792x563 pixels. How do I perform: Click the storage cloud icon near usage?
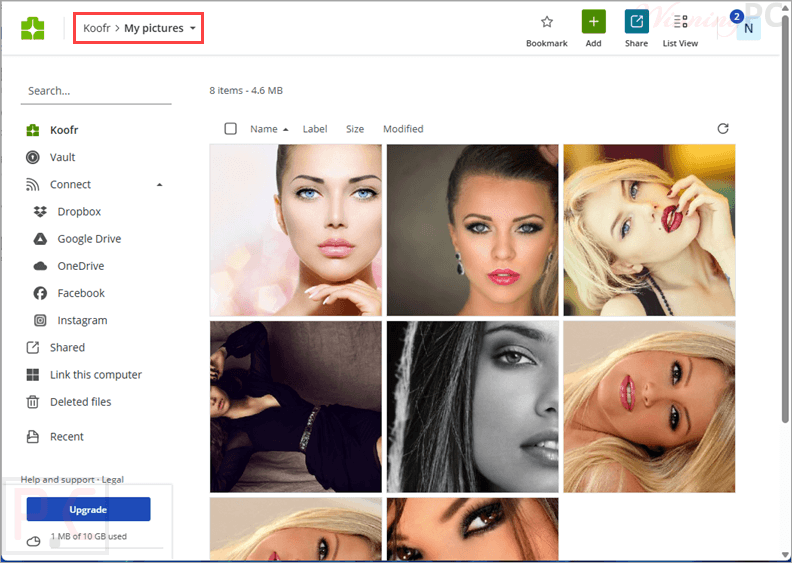(33, 542)
